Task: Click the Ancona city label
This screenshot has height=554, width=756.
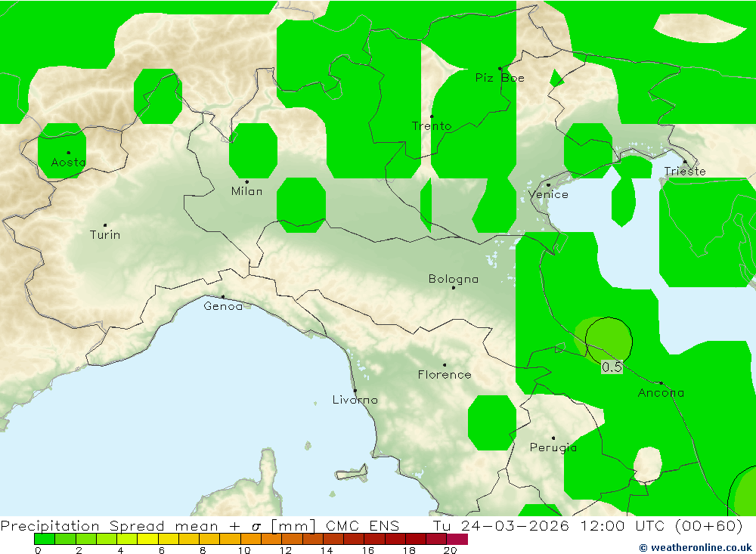Action: 661,393
